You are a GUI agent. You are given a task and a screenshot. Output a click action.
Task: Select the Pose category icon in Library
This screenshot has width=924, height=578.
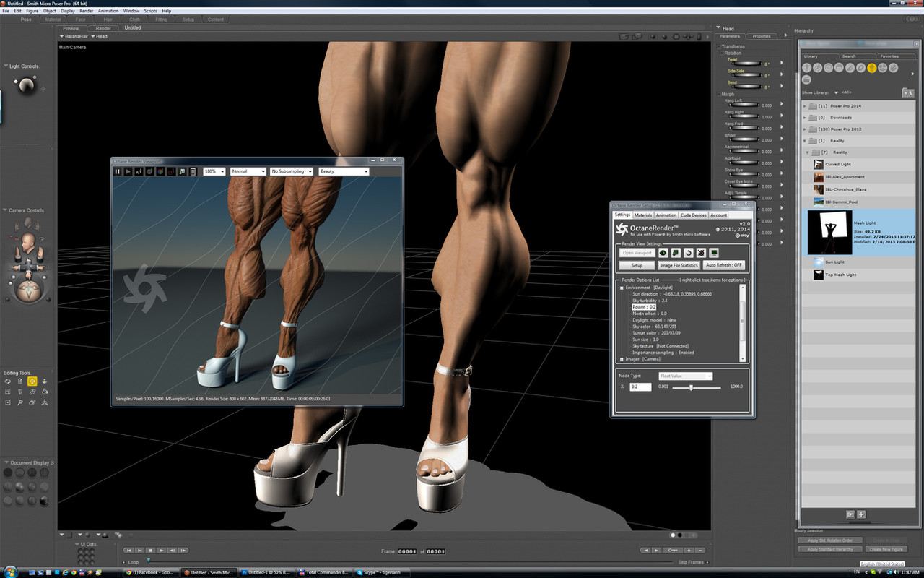pos(818,68)
